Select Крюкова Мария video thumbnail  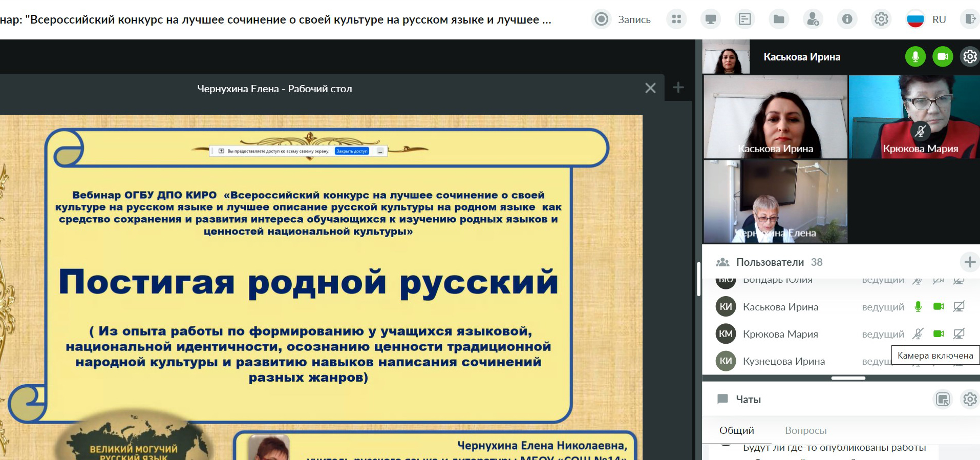tap(914, 117)
